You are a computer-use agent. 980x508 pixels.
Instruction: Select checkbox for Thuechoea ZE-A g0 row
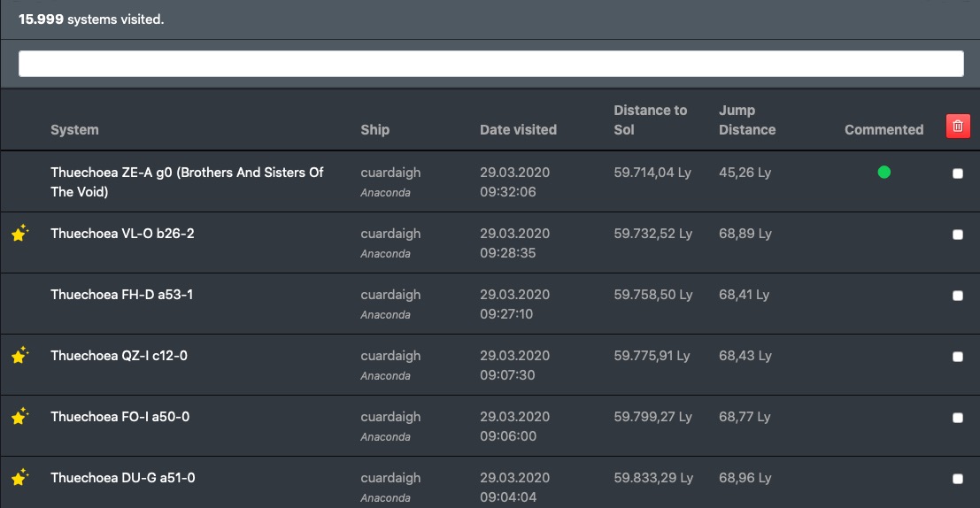pos(958,173)
